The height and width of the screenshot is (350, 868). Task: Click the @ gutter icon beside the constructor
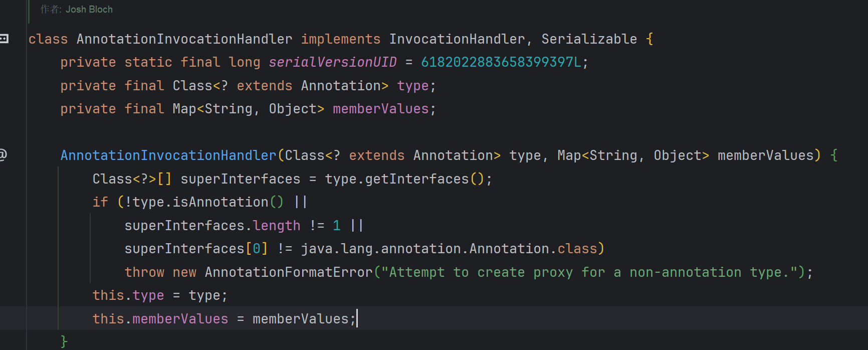3,155
